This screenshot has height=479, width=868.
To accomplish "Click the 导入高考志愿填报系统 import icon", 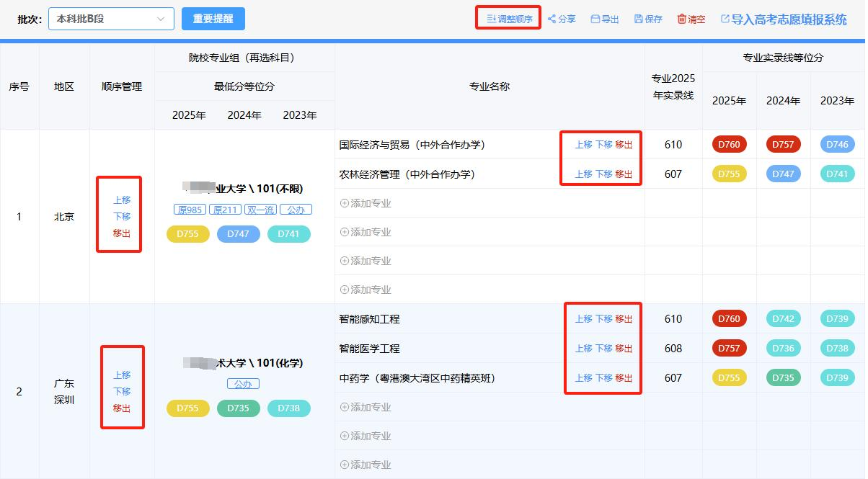I will pyautogui.click(x=725, y=19).
